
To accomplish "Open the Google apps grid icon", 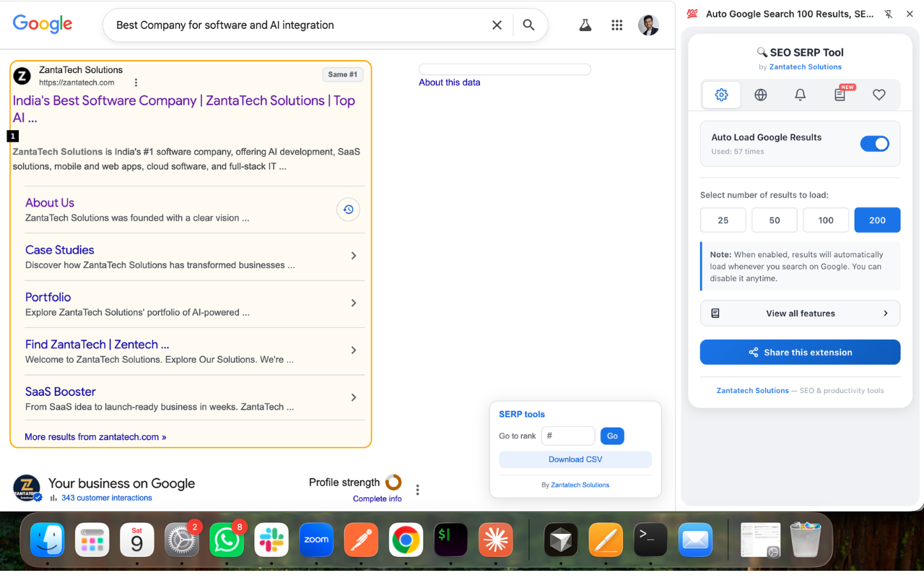I will click(616, 25).
